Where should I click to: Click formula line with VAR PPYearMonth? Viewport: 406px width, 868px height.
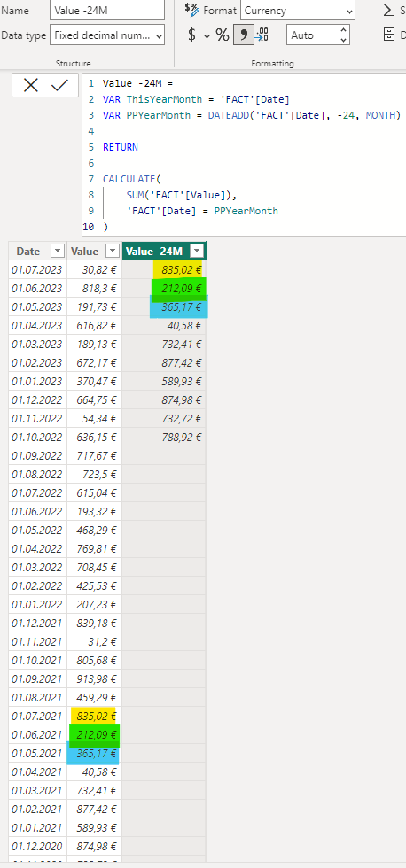(x=251, y=115)
